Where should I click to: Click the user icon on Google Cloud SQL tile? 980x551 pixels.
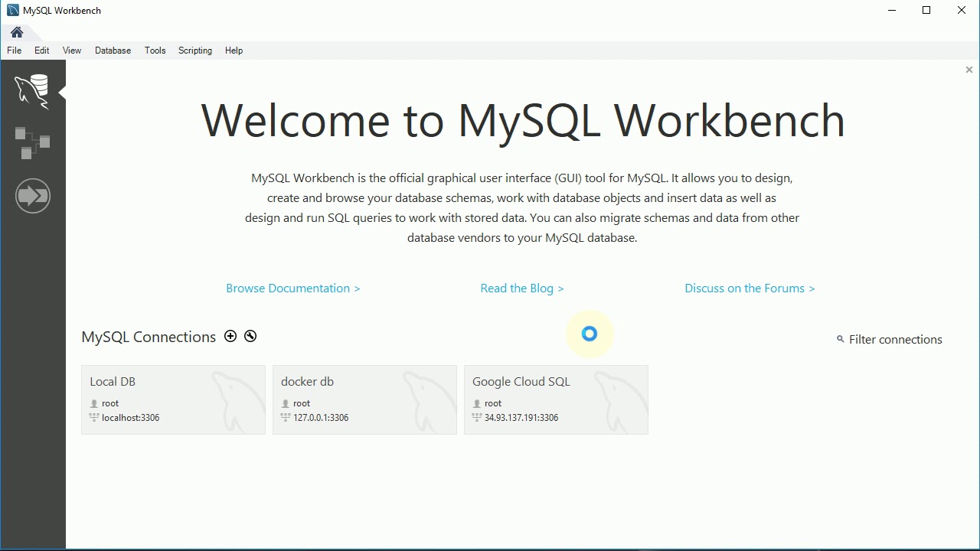[x=477, y=403]
